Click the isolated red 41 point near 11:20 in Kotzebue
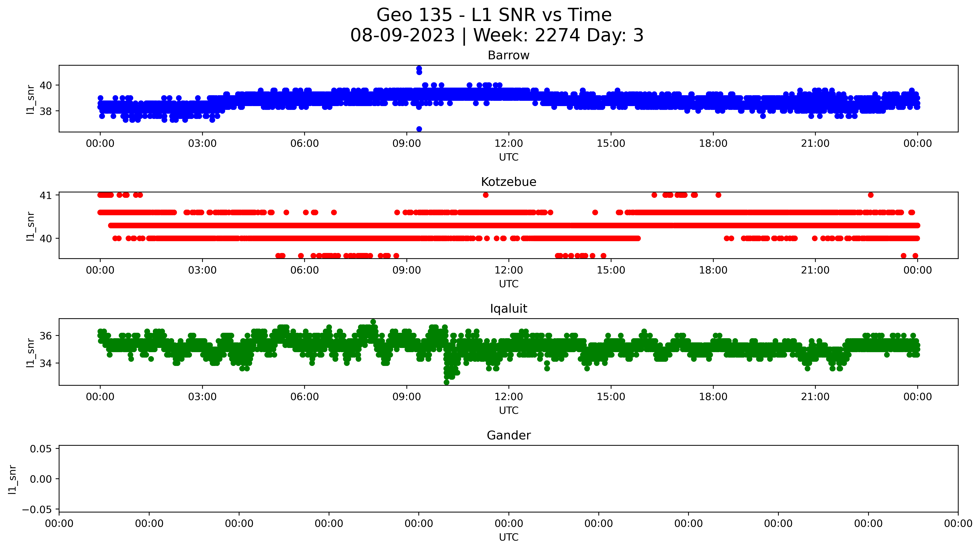This screenshot has height=550, width=980. 485,195
